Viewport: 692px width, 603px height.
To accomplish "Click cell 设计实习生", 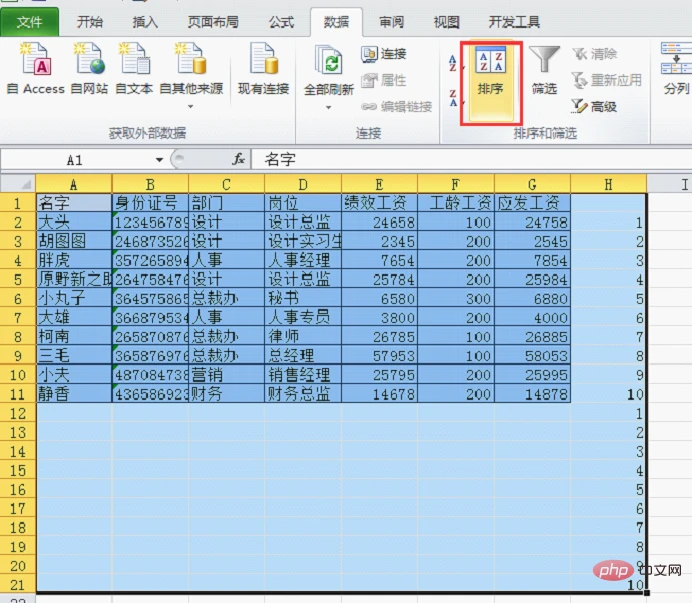I will [x=303, y=241].
